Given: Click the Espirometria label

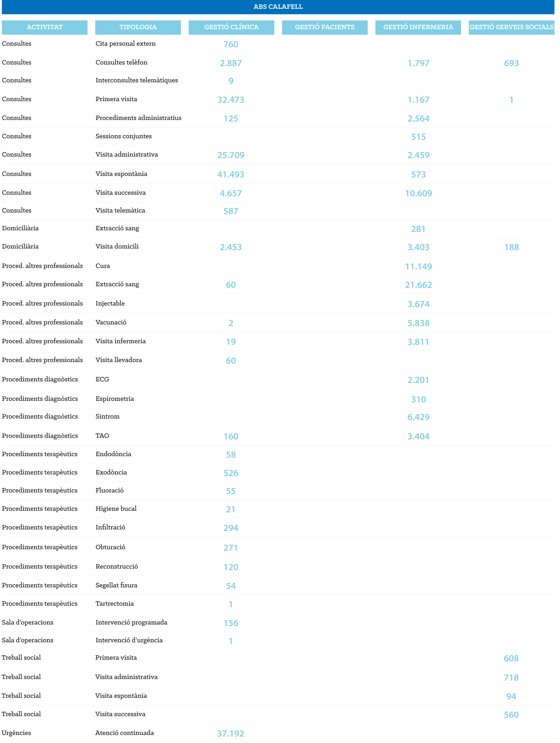Looking at the screenshot, I should 115,399.
